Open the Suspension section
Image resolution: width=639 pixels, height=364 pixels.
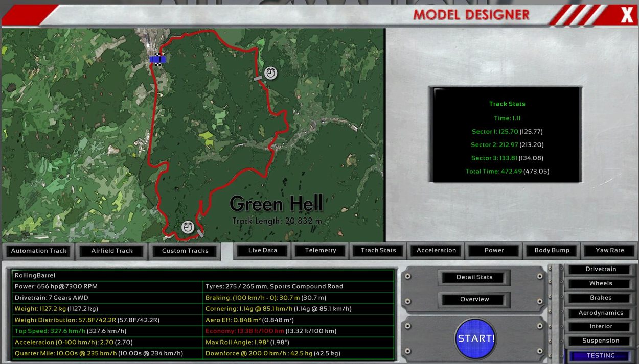(601, 341)
